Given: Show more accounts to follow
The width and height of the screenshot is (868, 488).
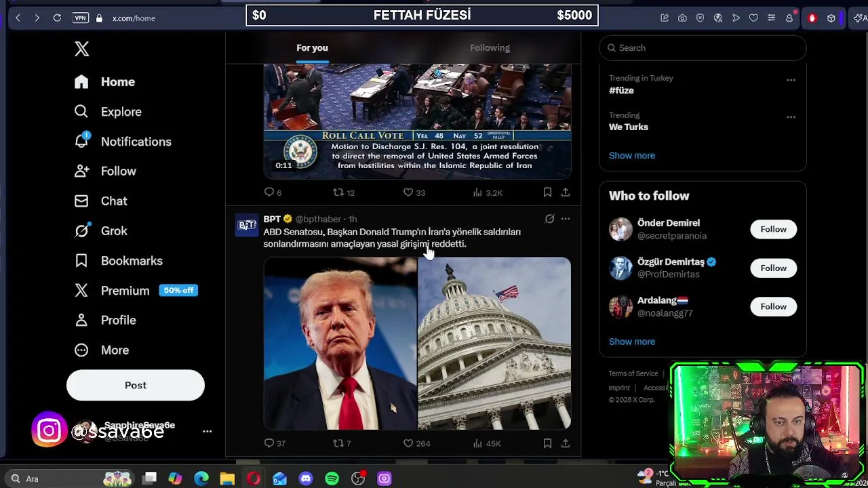Looking at the screenshot, I should coord(632,342).
